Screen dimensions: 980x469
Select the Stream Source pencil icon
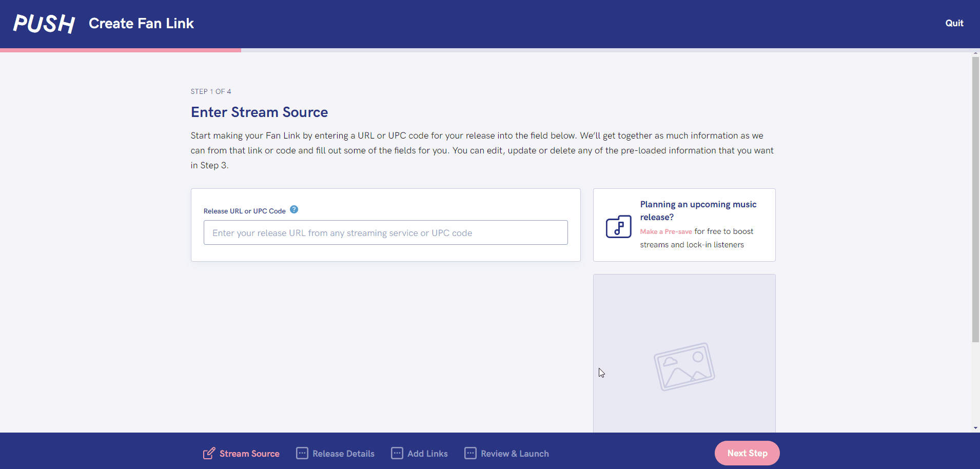tap(208, 453)
